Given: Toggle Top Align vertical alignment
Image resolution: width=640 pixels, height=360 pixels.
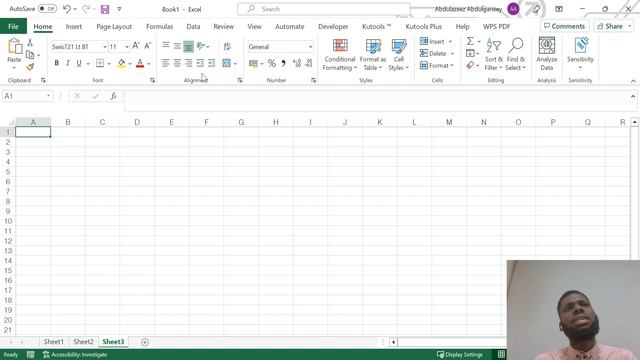Looking at the screenshot, I should click(165, 46).
